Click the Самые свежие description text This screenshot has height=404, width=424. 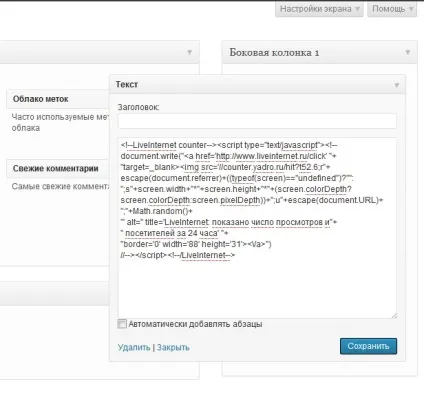coord(60,186)
